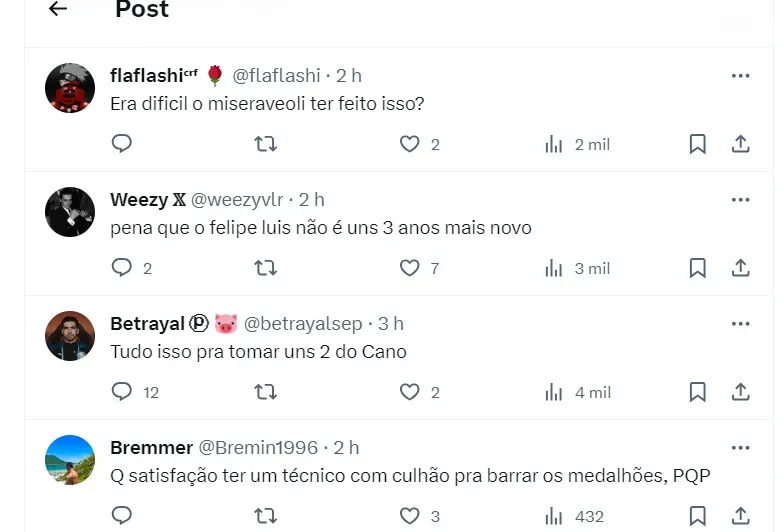Open the @Bremin1996 handle link

[258, 448]
